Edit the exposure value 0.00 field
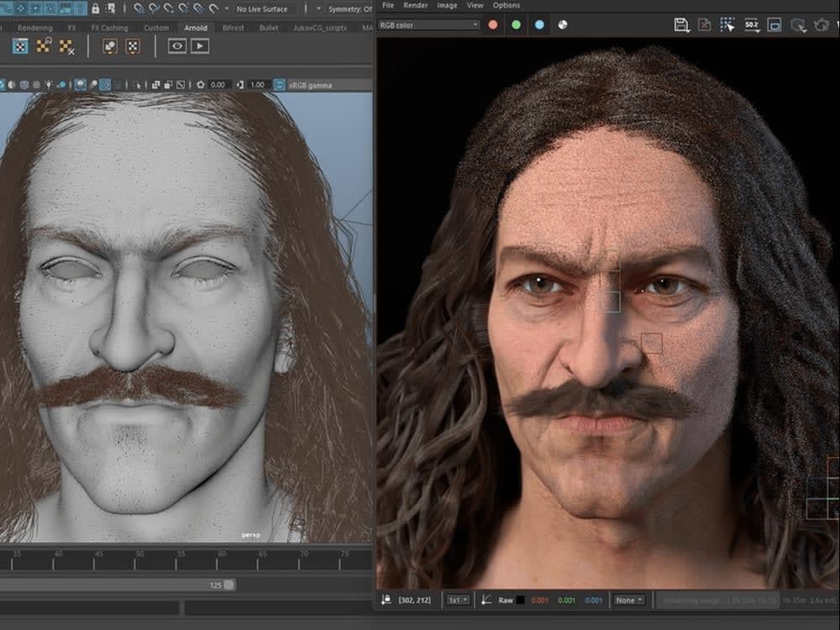Viewport: 840px width, 630px height. (x=218, y=85)
